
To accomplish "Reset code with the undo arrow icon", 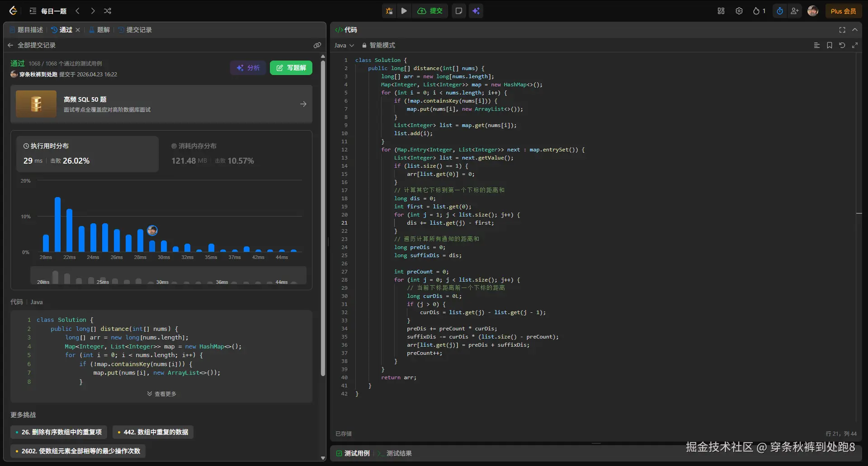I will [x=842, y=45].
